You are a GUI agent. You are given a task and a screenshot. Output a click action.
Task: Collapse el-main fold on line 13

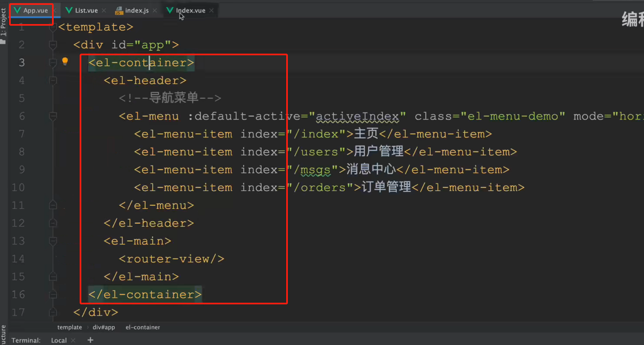click(53, 241)
